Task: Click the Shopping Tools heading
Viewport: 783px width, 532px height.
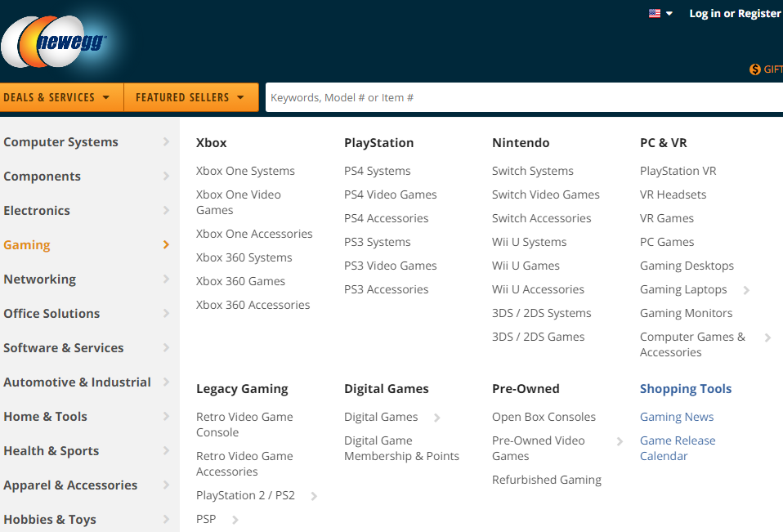Action: (x=686, y=389)
